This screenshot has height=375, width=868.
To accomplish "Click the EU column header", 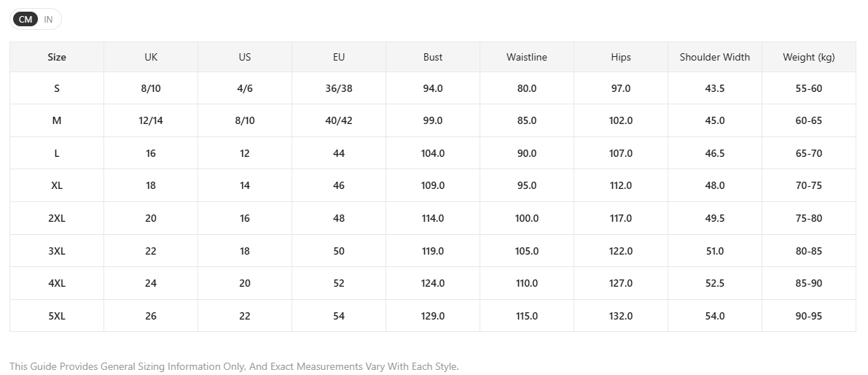I will point(339,57).
